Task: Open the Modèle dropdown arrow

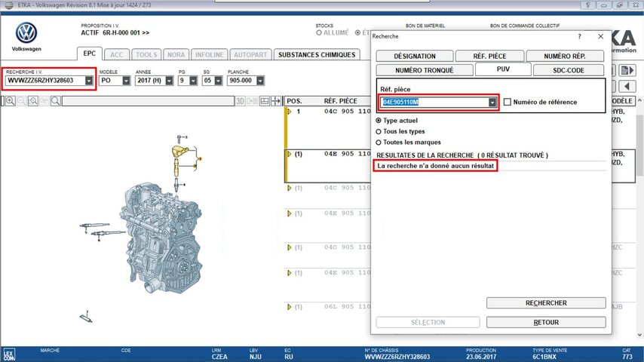Action: tap(126, 81)
